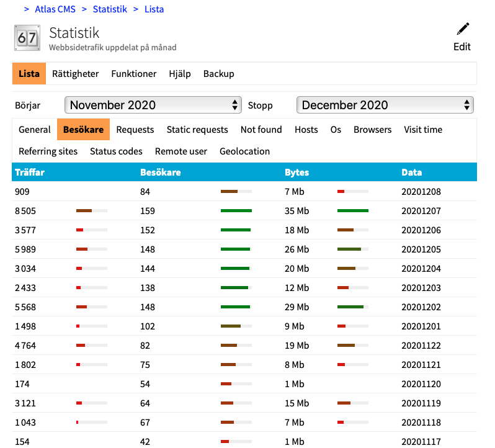Open the Browsers statistics tab
Screen dimensions: 495x448
coord(372,130)
